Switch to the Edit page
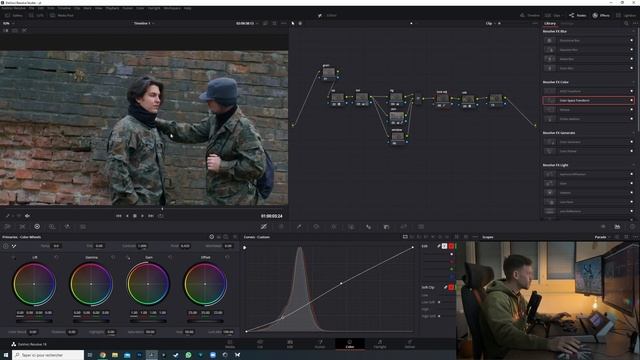Screen dimensions: 640x360 coord(290,344)
